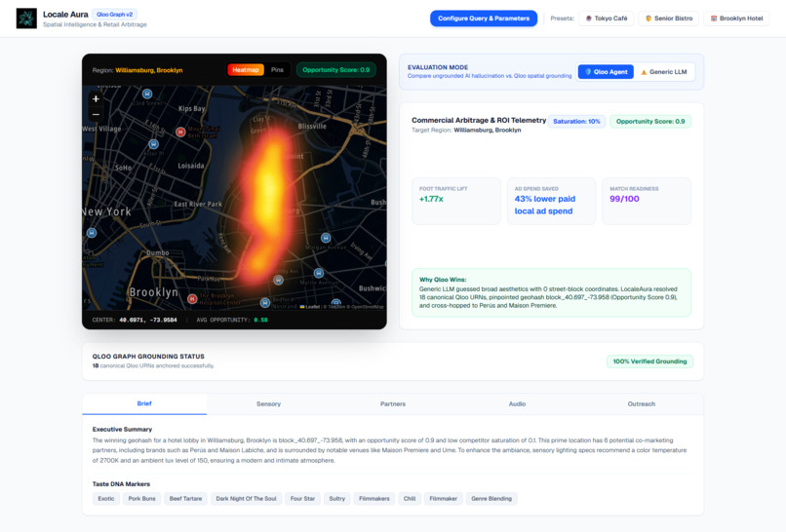The width and height of the screenshot is (786, 532).
Task: Click the Qloo Graph Grounding Status heading
Action: coord(148,357)
